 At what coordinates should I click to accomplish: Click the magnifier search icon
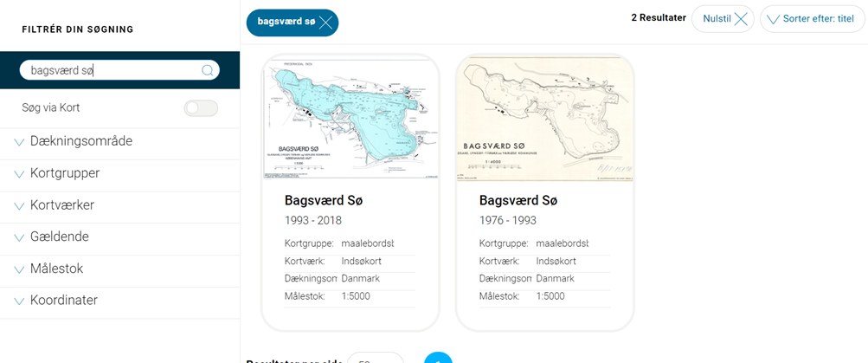tap(208, 70)
